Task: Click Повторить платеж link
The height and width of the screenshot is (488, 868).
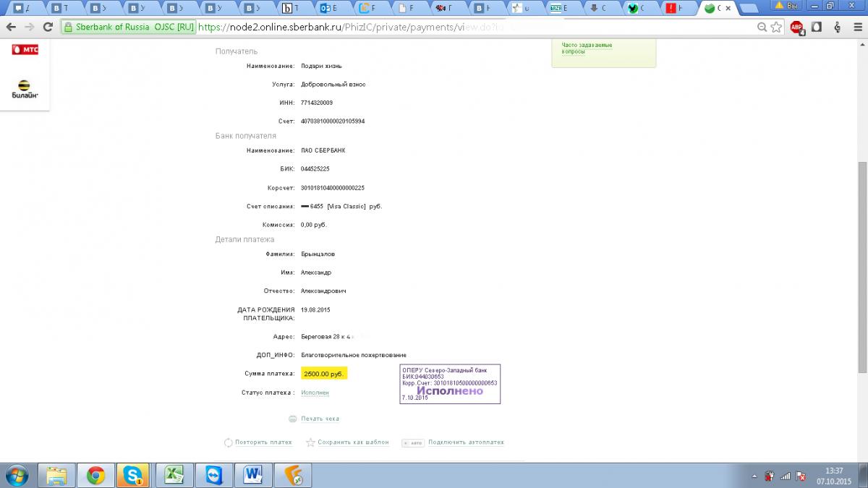Action: (x=263, y=442)
